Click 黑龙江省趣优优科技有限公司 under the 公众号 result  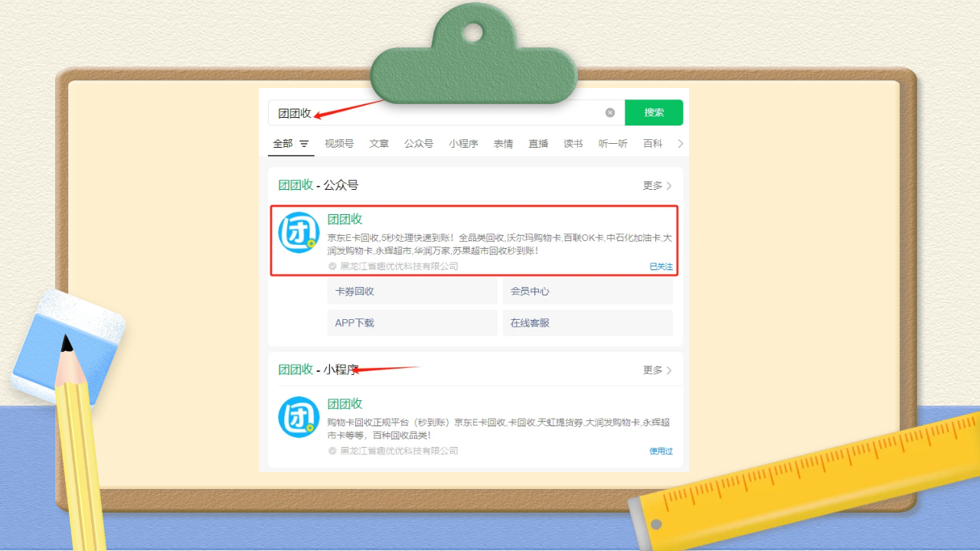click(x=399, y=266)
